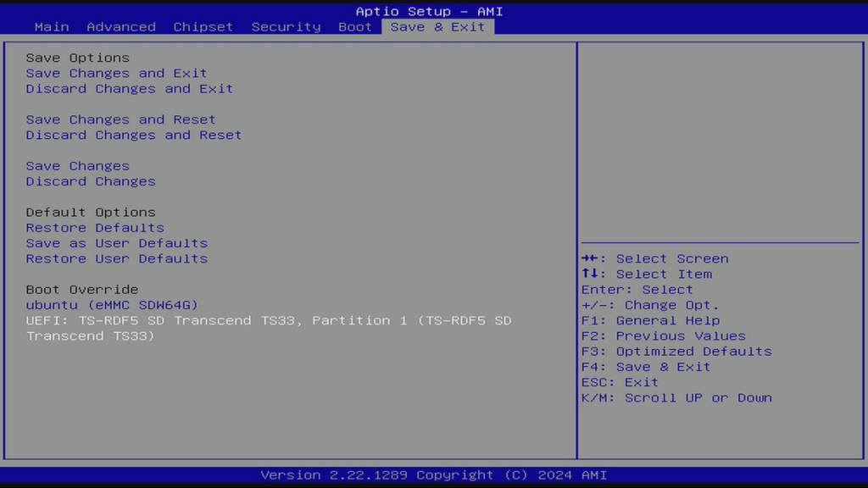Choose Save as User Defaults
Image resolution: width=868 pixels, height=488 pixels.
[116, 243]
